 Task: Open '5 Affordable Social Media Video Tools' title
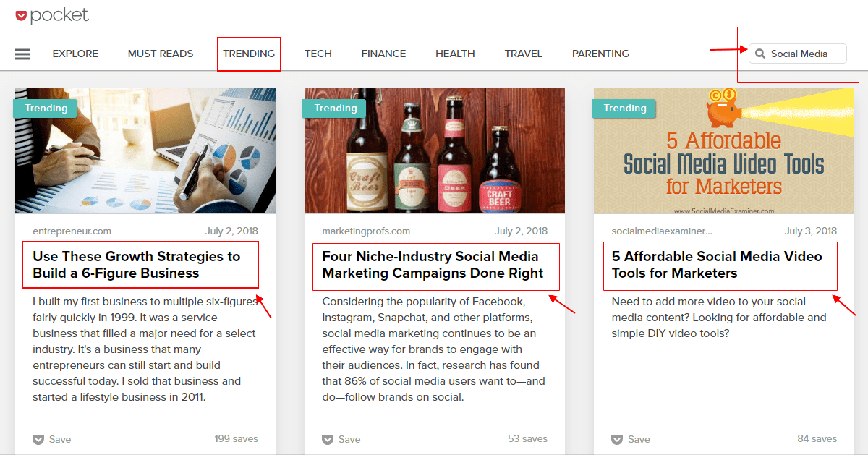pyautogui.click(x=717, y=265)
